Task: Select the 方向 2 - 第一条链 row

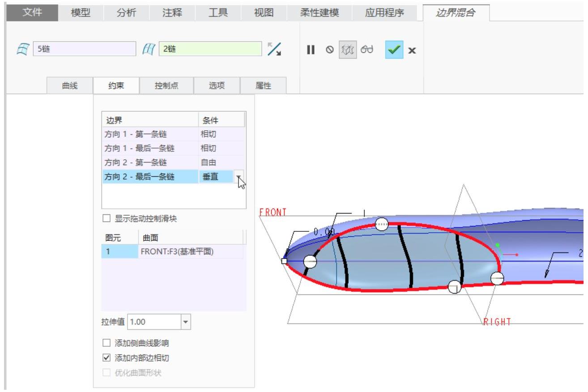Action: coord(173,163)
